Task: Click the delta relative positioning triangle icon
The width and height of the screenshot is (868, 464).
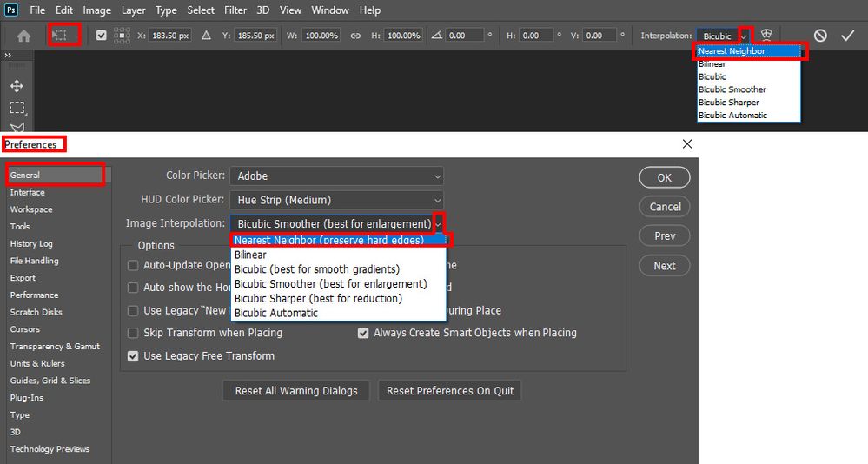Action: coord(207,36)
